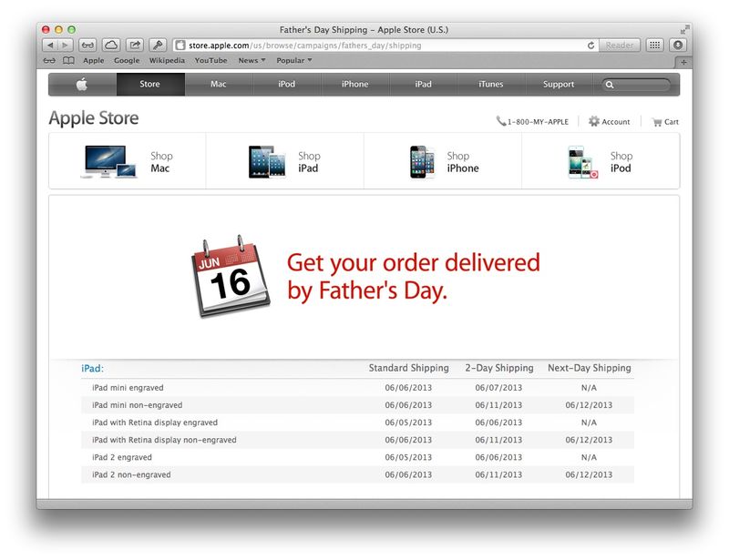The width and height of the screenshot is (729, 560).
Task: Expand the Popular bookmarks dropdown
Action: coord(293,60)
